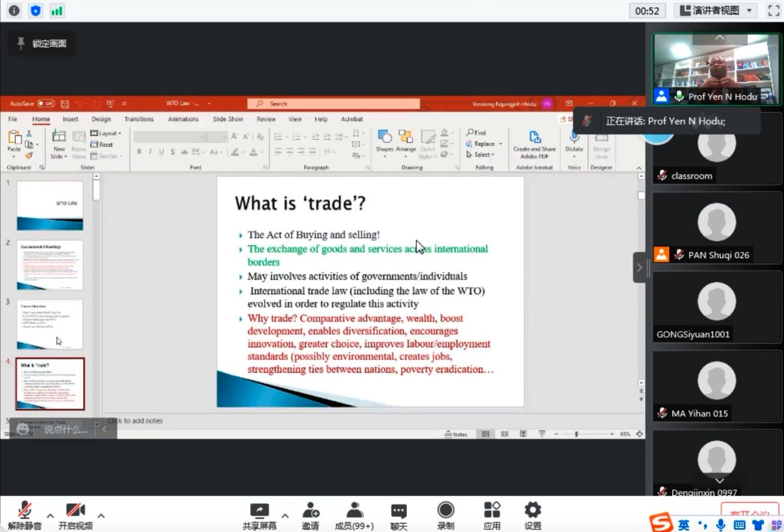This screenshot has height=532, width=784.
Task: Toggle the AutoSave switch
Action: 46,104
